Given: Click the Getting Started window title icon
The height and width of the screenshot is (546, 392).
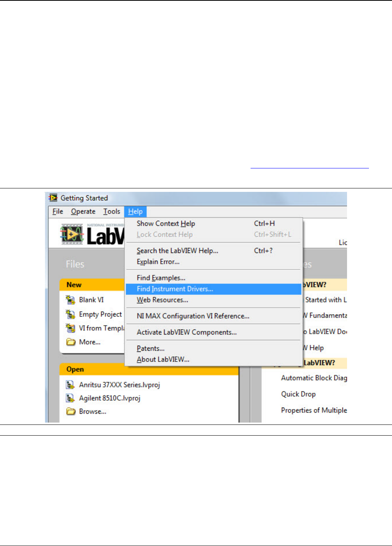Looking at the screenshot, I should click(53, 198).
